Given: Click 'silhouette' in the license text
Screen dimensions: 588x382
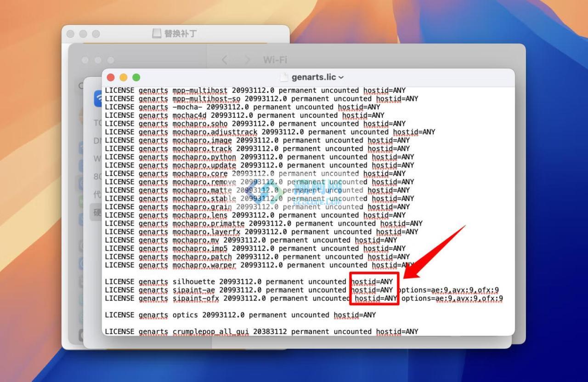Looking at the screenshot, I should 194,281.
